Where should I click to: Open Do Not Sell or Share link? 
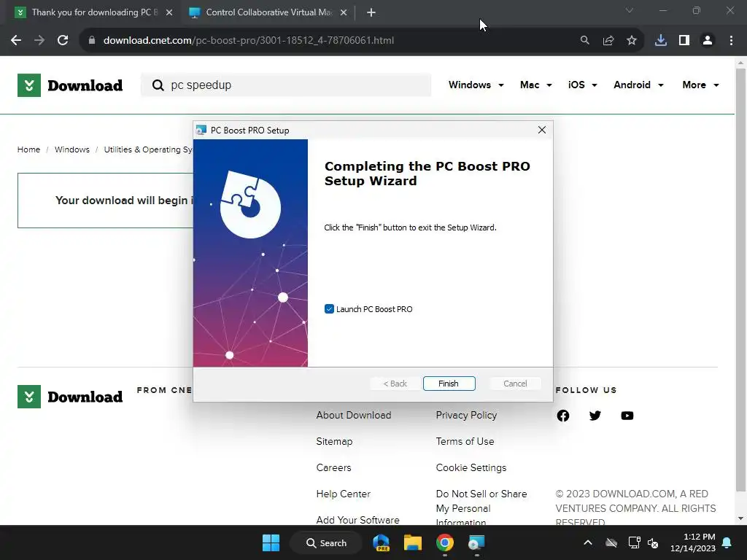pyautogui.click(x=481, y=507)
